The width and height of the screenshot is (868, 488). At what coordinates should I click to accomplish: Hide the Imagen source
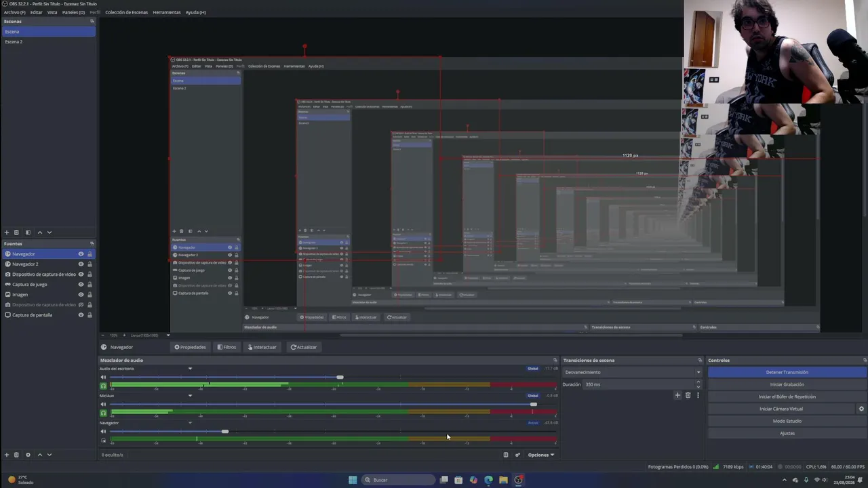coord(81,295)
